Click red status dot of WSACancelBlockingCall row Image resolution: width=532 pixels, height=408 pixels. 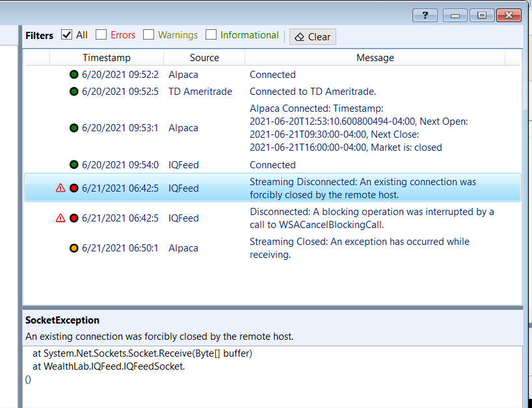point(74,218)
